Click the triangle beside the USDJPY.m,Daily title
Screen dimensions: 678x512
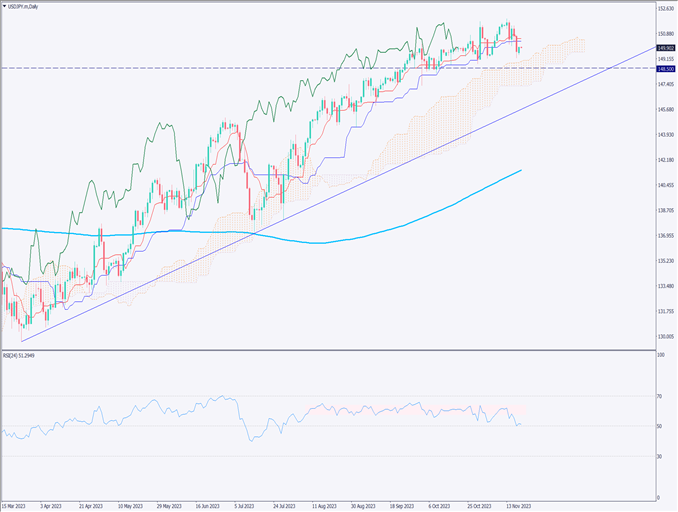pos(5,6)
